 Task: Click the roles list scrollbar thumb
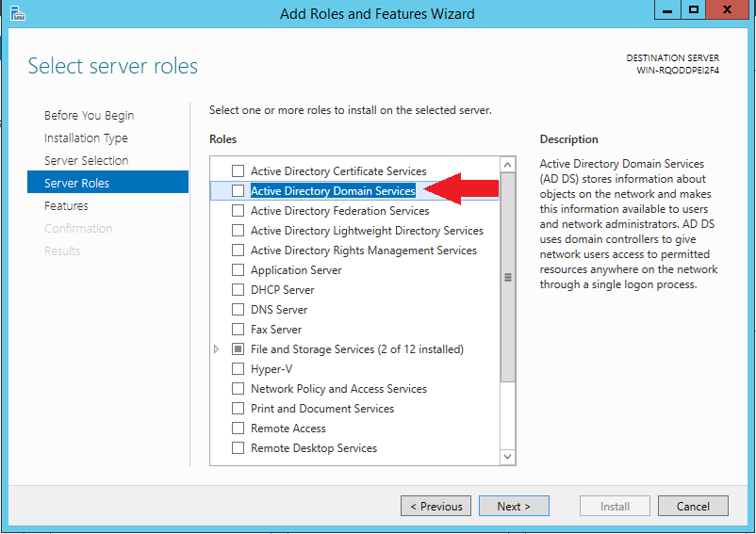(x=508, y=278)
